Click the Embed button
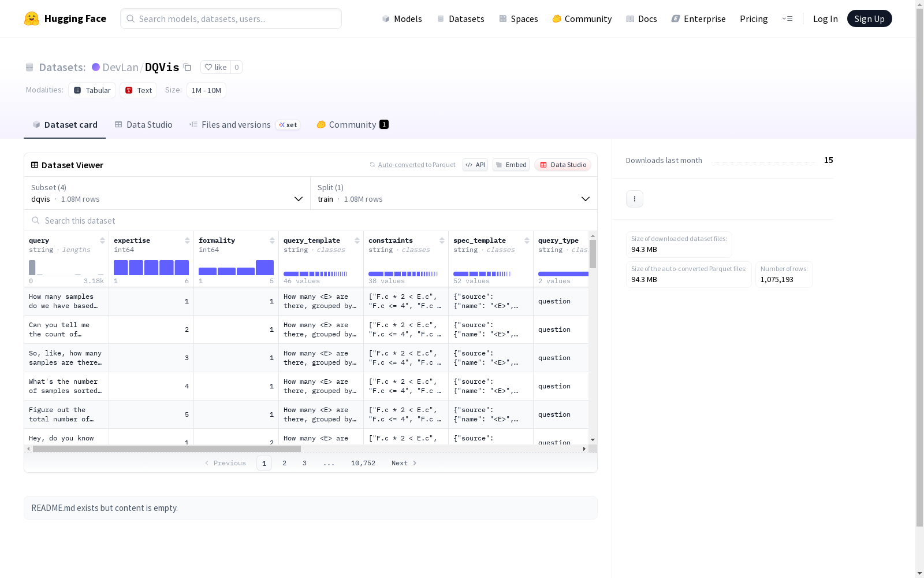This screenshot has width=924, height=578. click(x=511, y=165)
